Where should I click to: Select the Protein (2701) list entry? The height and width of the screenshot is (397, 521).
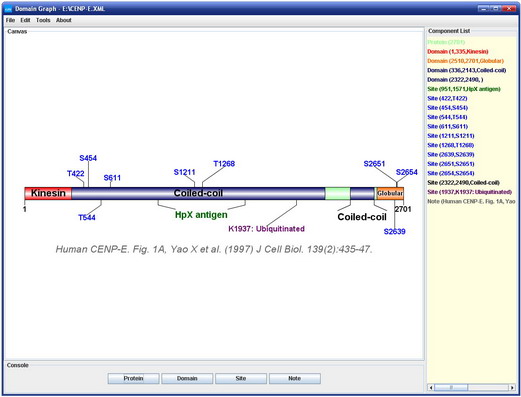[446, 42]
